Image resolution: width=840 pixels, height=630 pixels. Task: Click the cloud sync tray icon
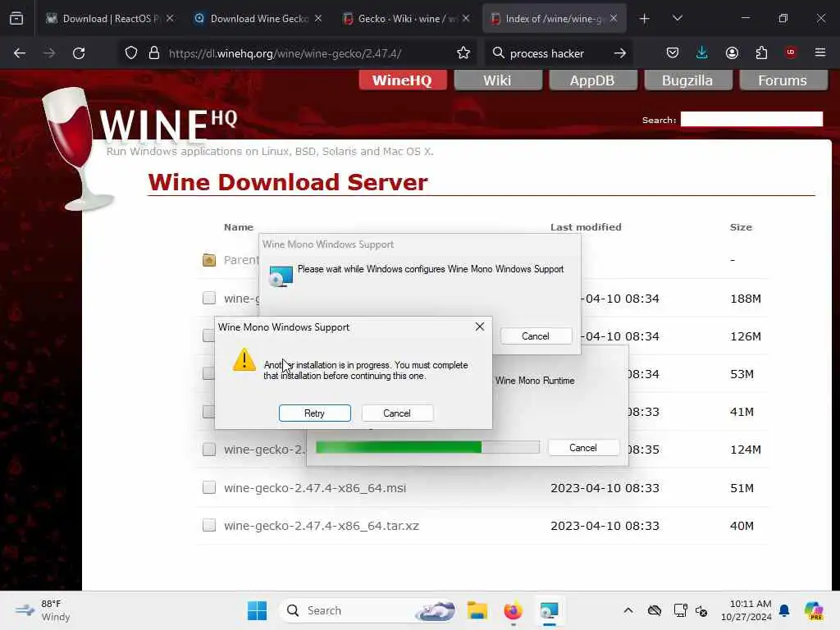click(x=654, y=610)
